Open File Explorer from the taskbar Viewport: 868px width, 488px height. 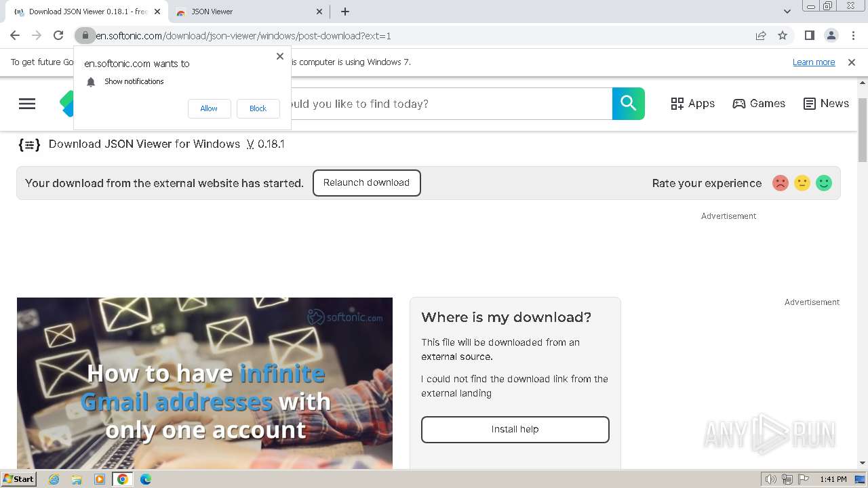(77, 479)
